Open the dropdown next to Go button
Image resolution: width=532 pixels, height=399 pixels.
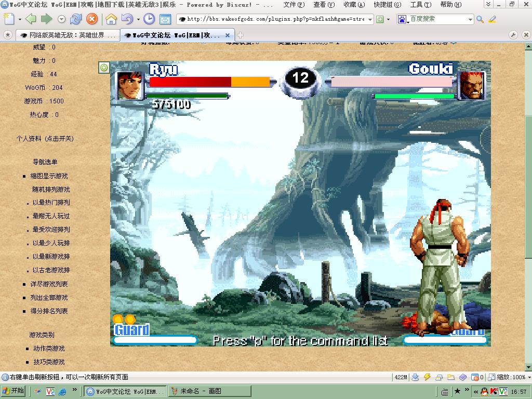click(388, 19)
